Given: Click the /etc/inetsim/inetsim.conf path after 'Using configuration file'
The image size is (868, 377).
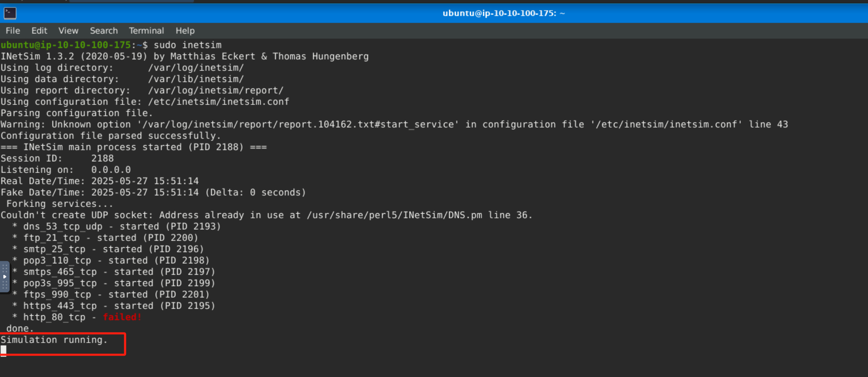Looking at the screenshot, I should pyautogui.click(x=218, y=102).
